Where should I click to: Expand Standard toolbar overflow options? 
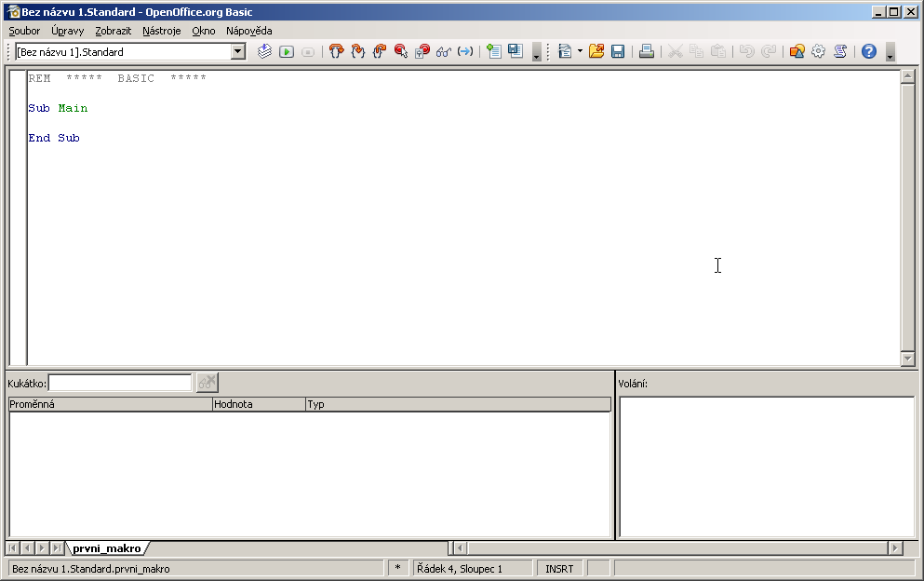coord(890,52)
